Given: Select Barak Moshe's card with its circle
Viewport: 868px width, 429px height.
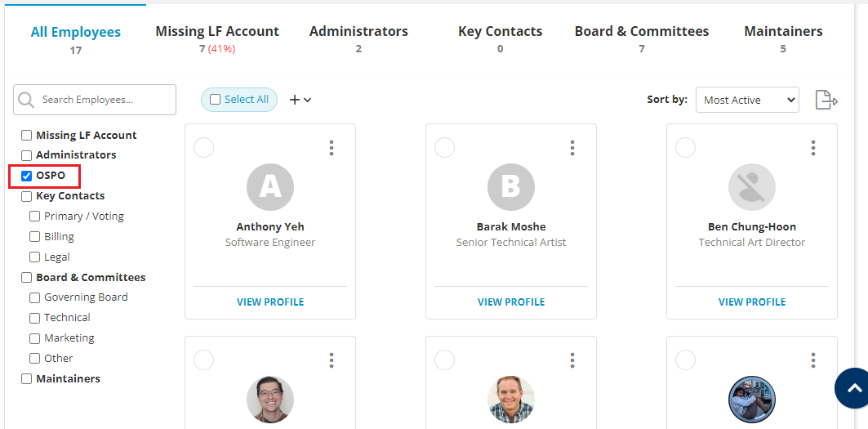Looking at the screenshot, I should tap(445, 147).
